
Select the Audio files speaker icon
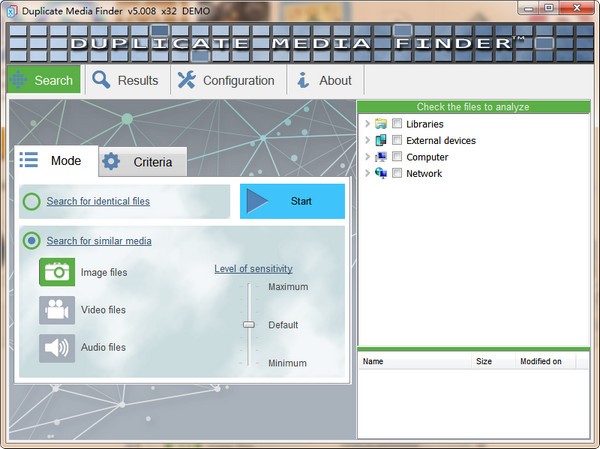point(57,348)
